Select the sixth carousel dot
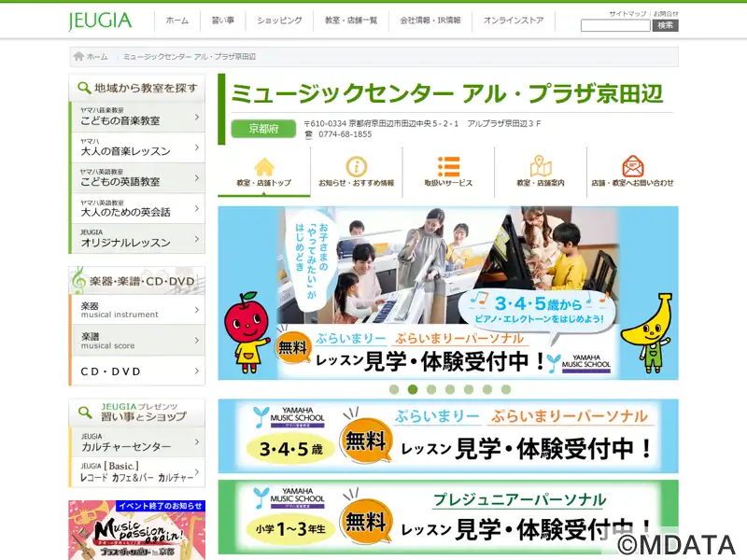Screen dimensions: 747x560 [x=486, y=389]
